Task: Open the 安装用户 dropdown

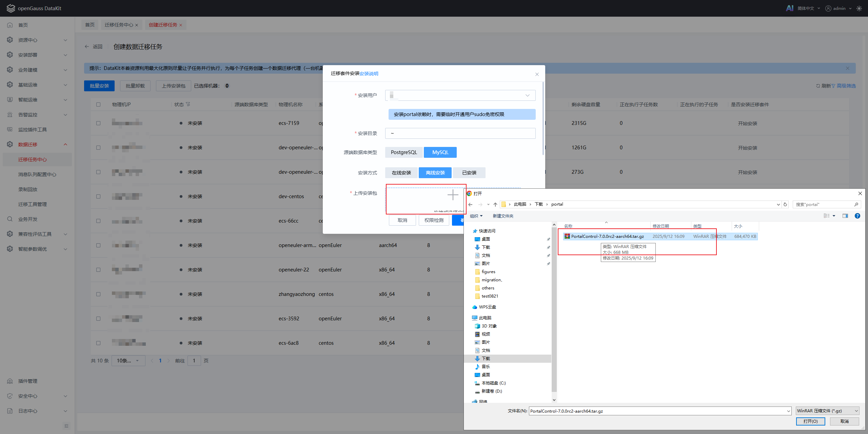Action: [460, 95]
